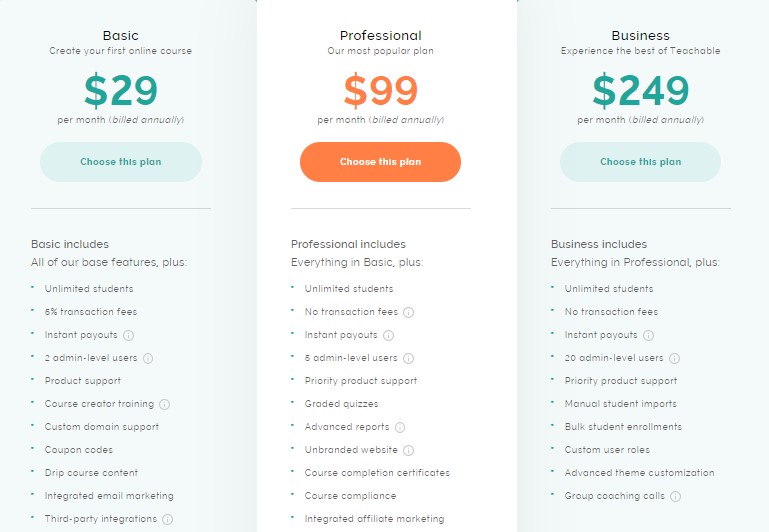Open info icon beside Basic Instant payouts
Viewport: 769px width, 532px height.
pyautogui.click(x=128, y=335)
